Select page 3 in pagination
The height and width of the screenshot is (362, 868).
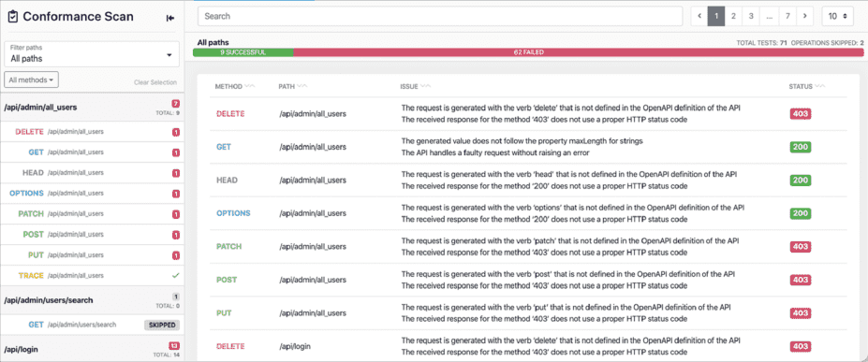click(751, 16)
